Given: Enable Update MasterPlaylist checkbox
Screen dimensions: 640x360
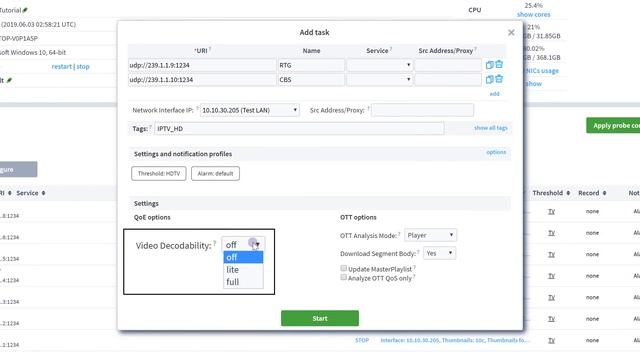Looking at the screenshot, I should 344,268.
